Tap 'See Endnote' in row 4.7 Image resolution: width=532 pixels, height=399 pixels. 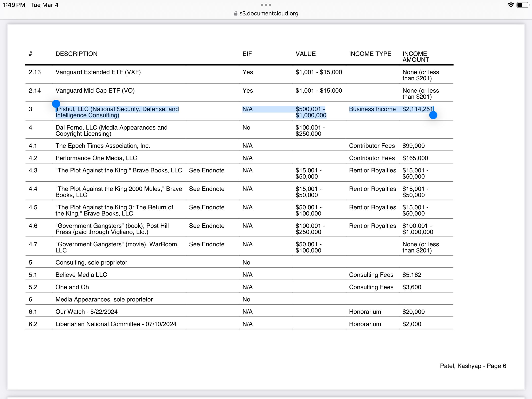coord(207,244)
